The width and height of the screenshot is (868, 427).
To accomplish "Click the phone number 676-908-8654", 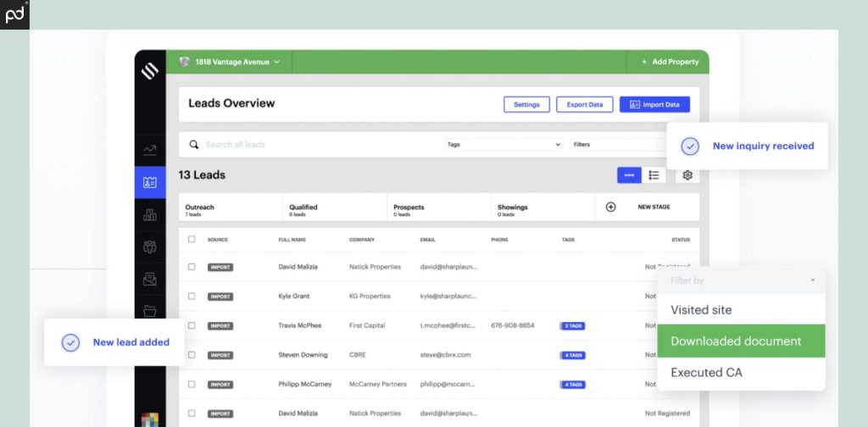I will tap(513, 326).
